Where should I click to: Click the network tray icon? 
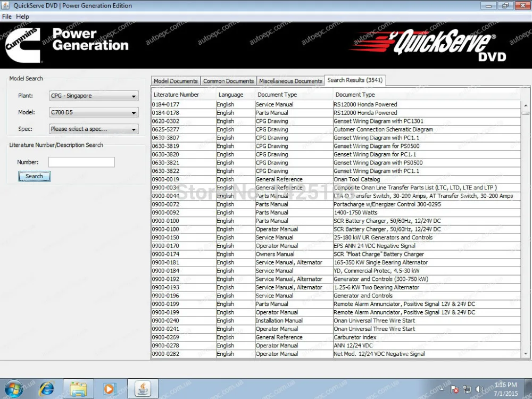tap(467, 389)
